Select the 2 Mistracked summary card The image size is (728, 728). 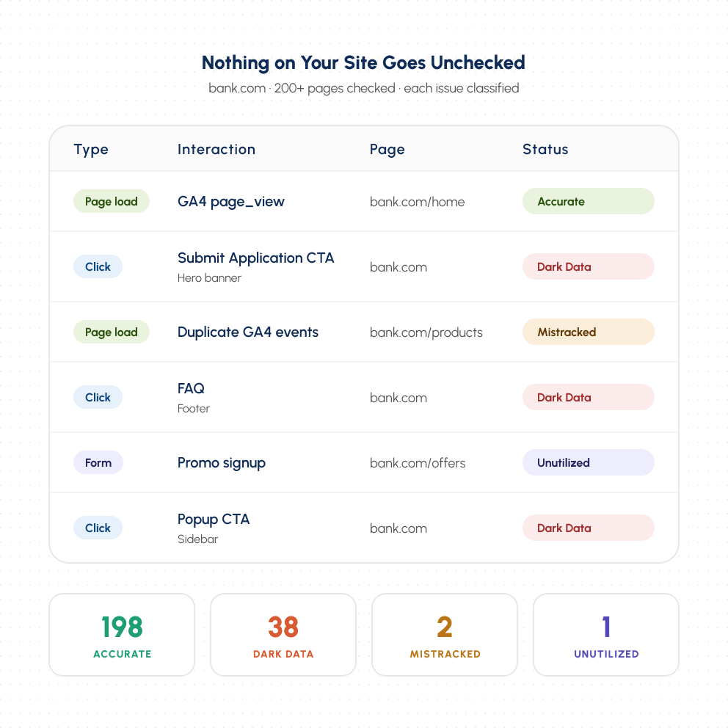444,635
